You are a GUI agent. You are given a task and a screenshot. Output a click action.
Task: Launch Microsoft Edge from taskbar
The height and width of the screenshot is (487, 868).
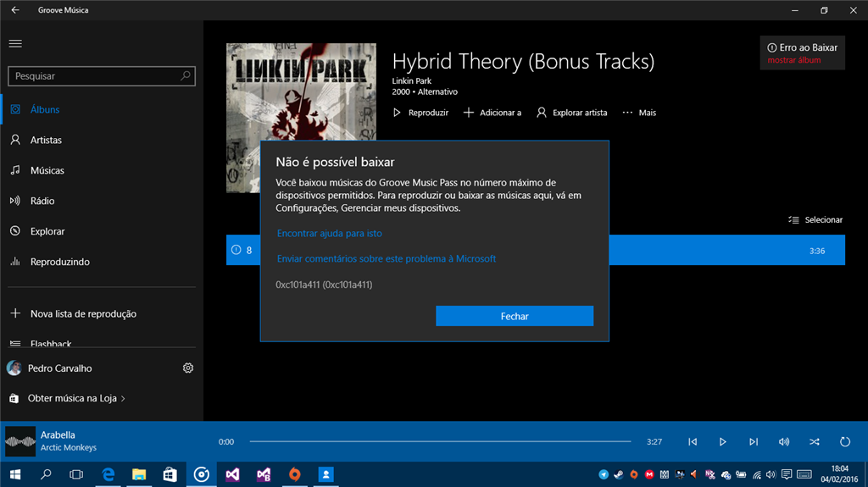click(x=108, y=474)
